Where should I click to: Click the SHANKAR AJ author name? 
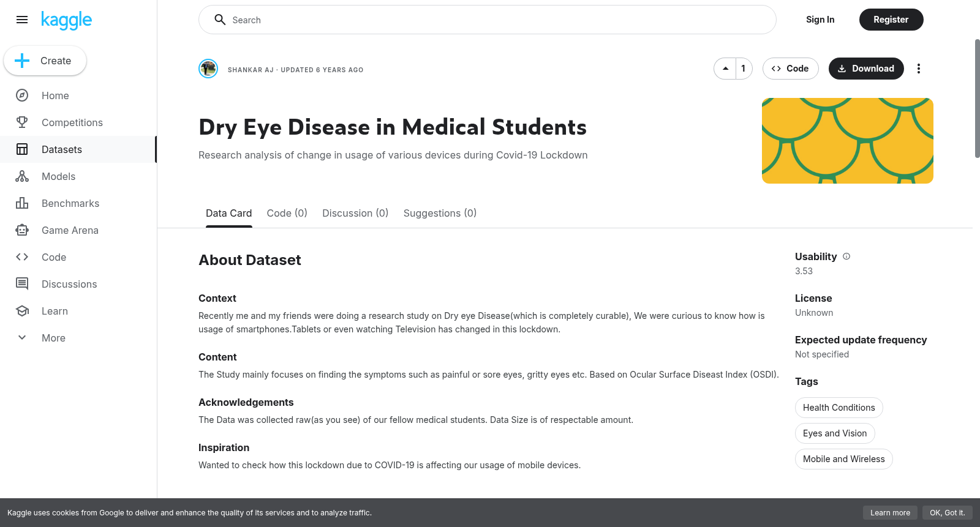(251, 70)
